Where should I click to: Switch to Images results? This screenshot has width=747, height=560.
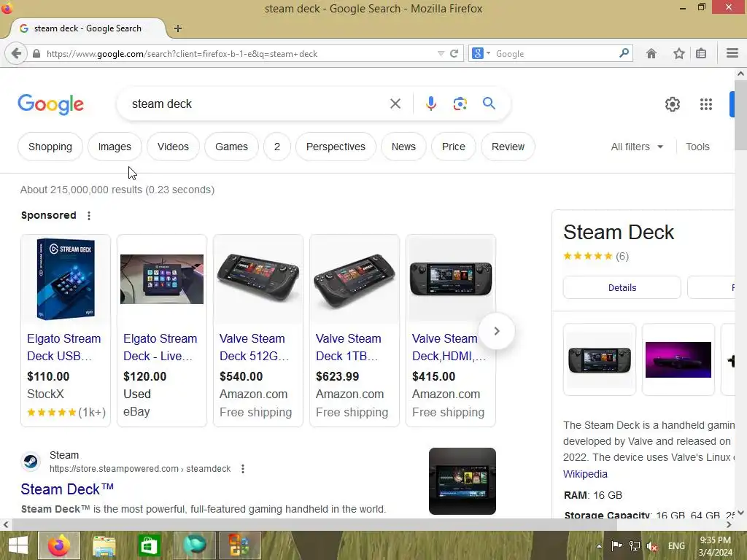tap(115, 147)
